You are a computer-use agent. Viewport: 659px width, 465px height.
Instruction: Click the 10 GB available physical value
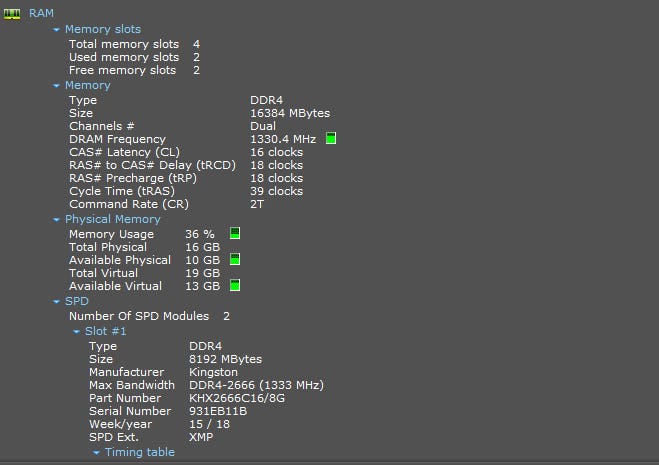[203, 260]
